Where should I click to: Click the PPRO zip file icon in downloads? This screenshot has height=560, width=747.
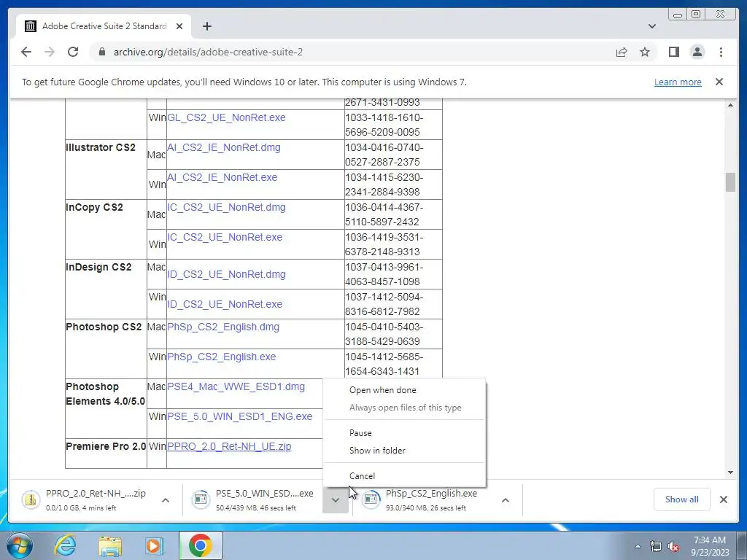pos(31,499)
